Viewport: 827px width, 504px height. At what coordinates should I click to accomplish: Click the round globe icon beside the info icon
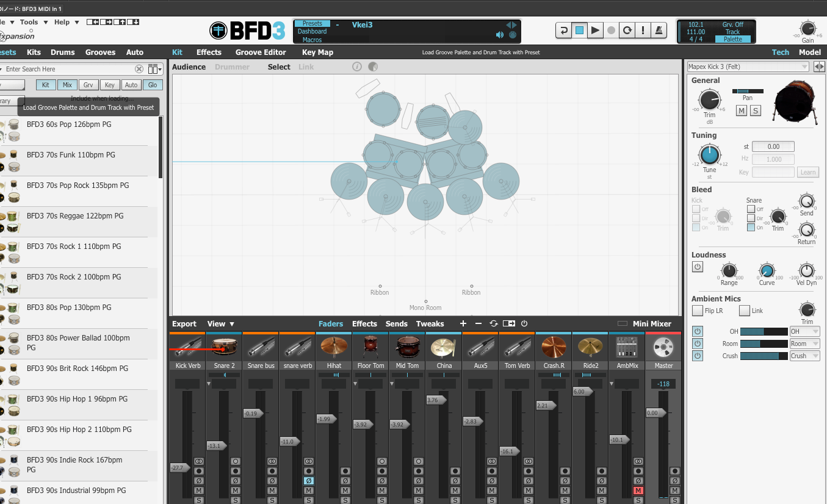(373, 67)
